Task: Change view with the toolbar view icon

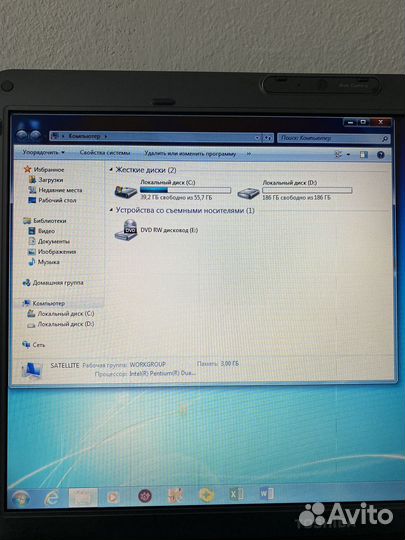Action: tap(339, 155)
